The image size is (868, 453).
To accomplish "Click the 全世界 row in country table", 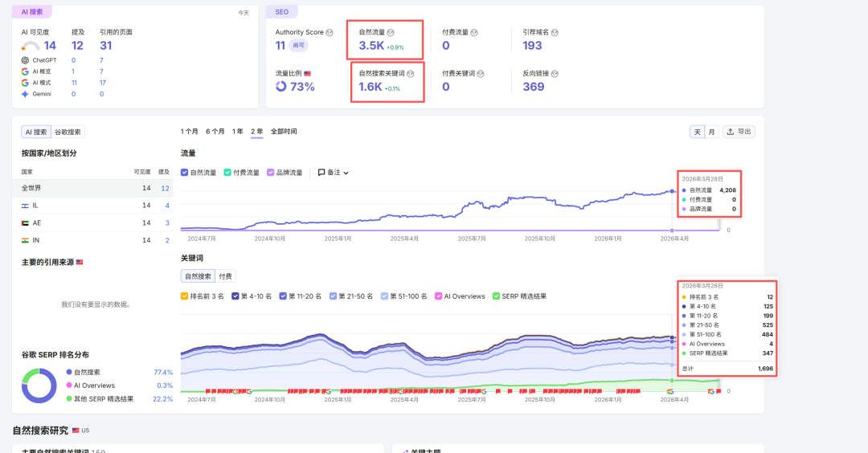I will pos(92,188).
